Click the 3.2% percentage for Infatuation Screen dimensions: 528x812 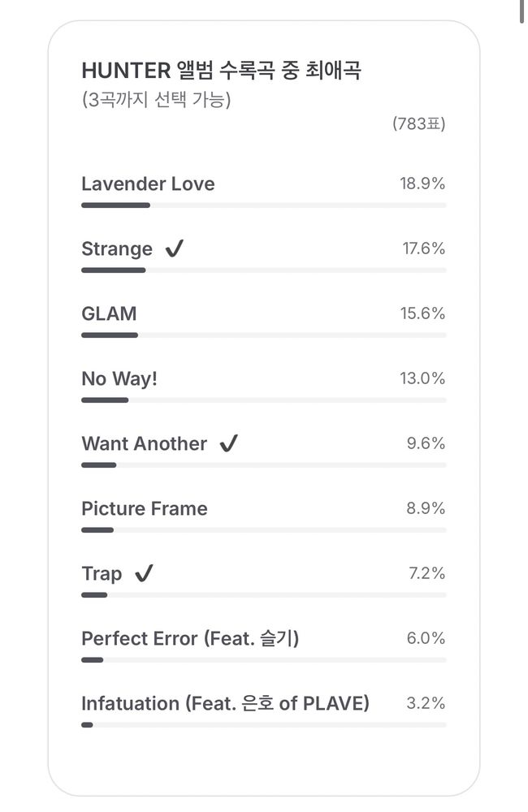coord(426,703)
